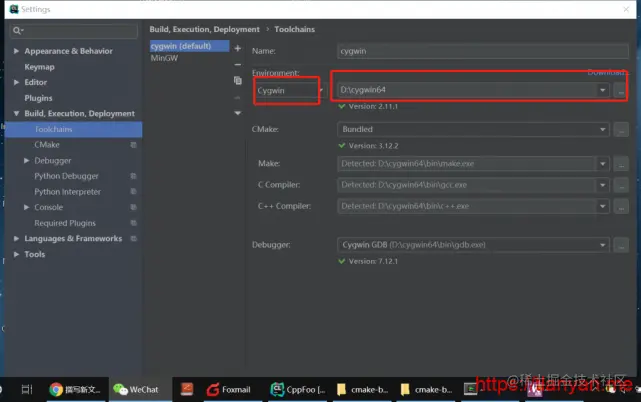Click project-level icon beside CMake entry
The height and width of the screenshot is (402, 641).
click(133, 145)
